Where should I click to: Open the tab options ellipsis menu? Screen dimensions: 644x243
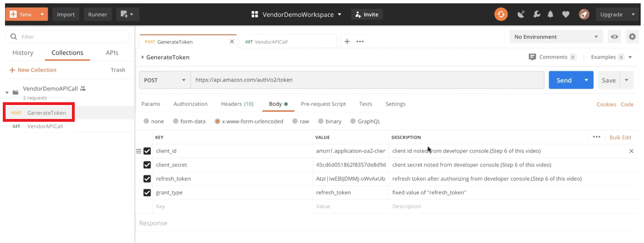click(360, 41)
